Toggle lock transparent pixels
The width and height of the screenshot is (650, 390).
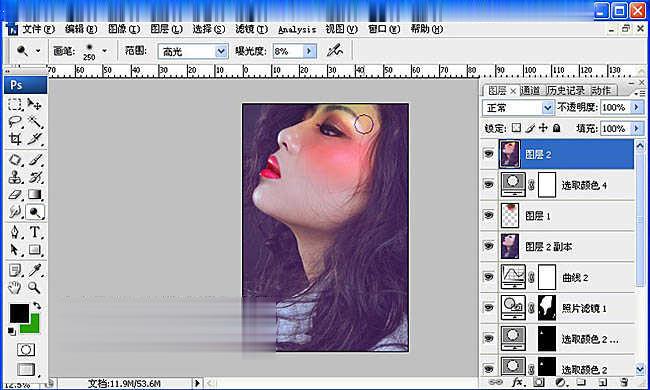516,128
